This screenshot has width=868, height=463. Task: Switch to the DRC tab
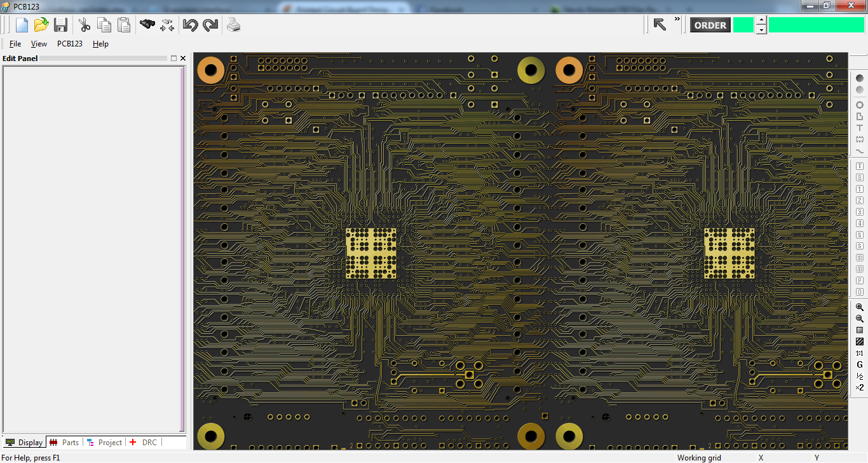(146, 442)
